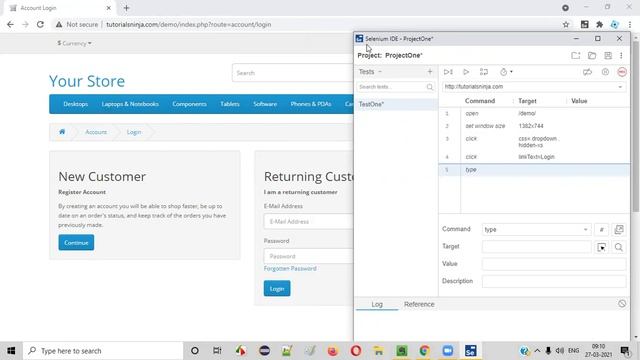Open the Software menu item
The height and width of the screenshot is (360, 640).
(x=265, y=104)
